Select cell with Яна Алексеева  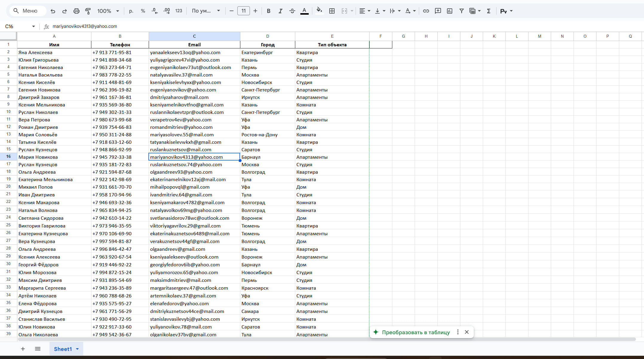tap(54, 52)
